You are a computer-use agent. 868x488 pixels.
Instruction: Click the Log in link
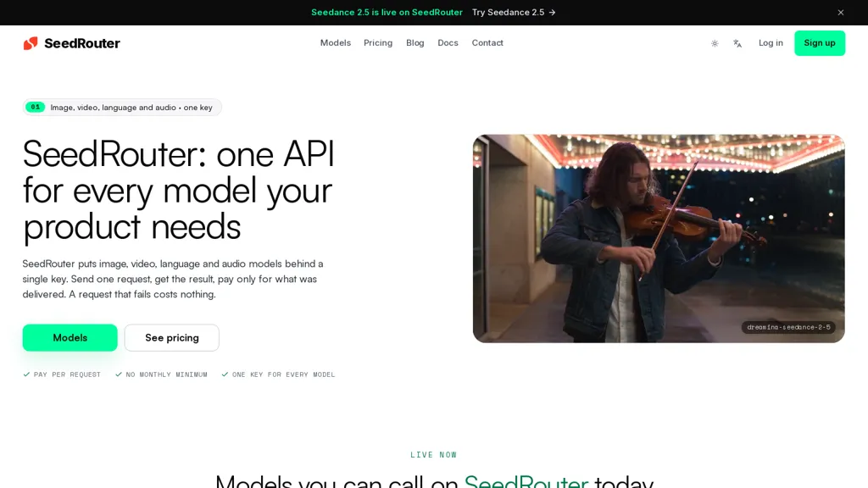point(771,42)
